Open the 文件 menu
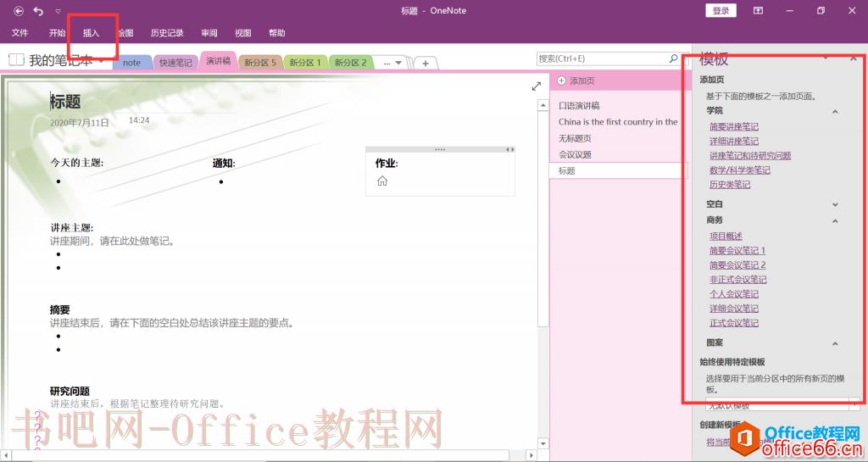This screenshot has height=462, width=868. click(x=20, y=33)
